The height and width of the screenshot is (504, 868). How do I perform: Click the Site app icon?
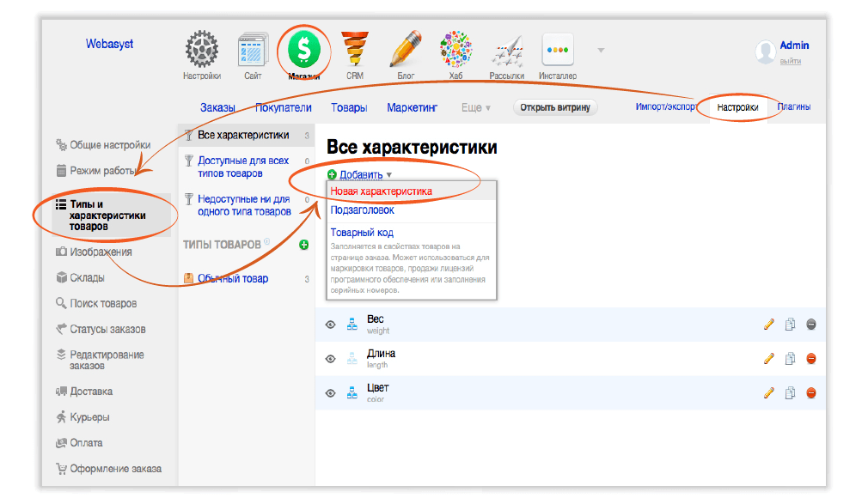(x=253, y=50)
